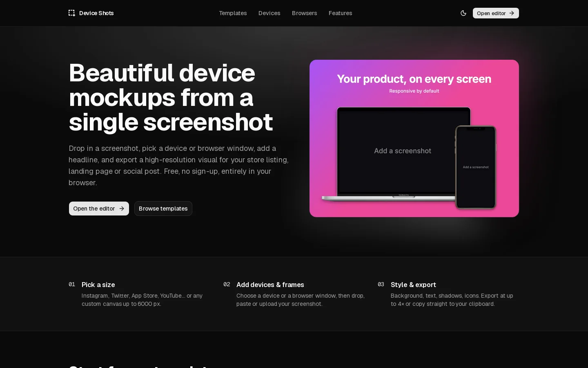This screenshot has height=368, width=588.
Task: Open the Templates nav item
Action: point(233,13)
